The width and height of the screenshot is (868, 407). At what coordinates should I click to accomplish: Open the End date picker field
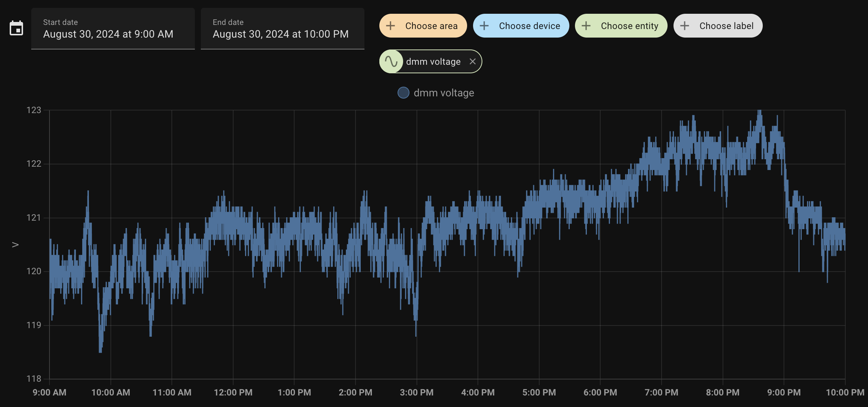click(x=283, y=29)
